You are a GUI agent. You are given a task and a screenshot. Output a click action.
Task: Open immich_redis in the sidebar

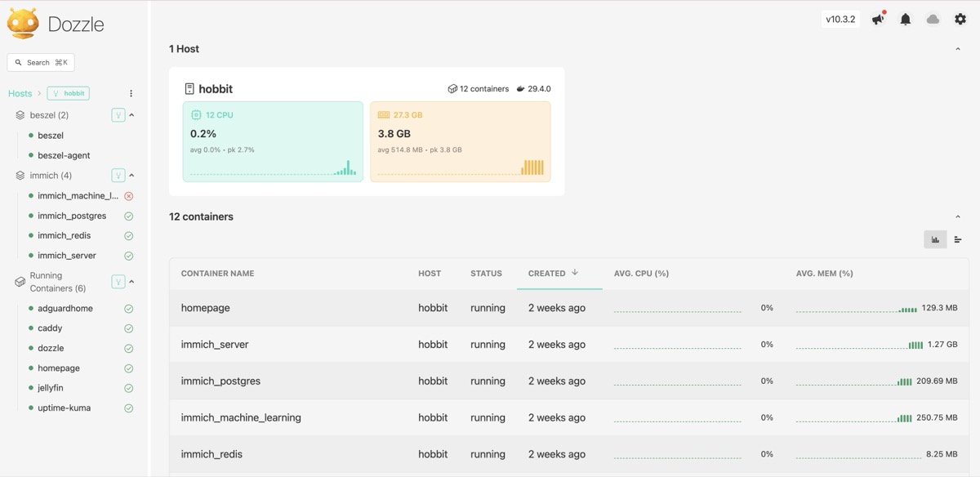click(62, 235)
